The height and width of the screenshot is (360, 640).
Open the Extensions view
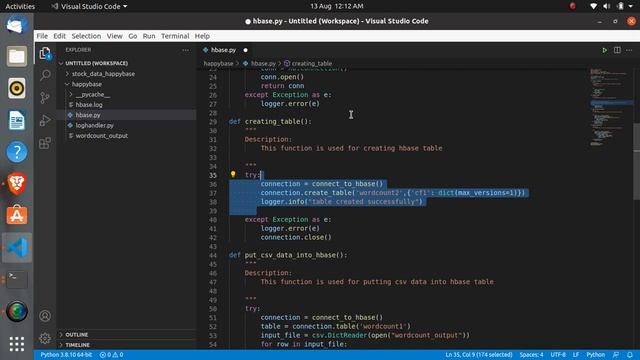click(45, 143)
